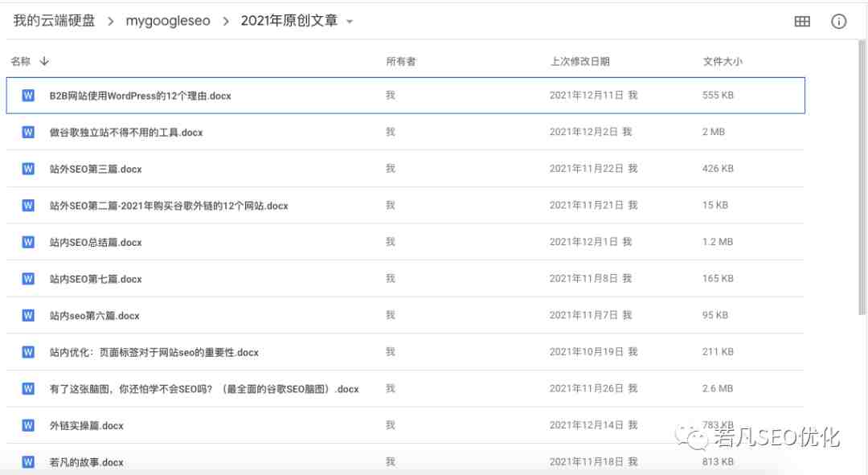Click date 2021年11月21日 in list
Viewport: 868px width, 475px height.
[x=586, y=206]
